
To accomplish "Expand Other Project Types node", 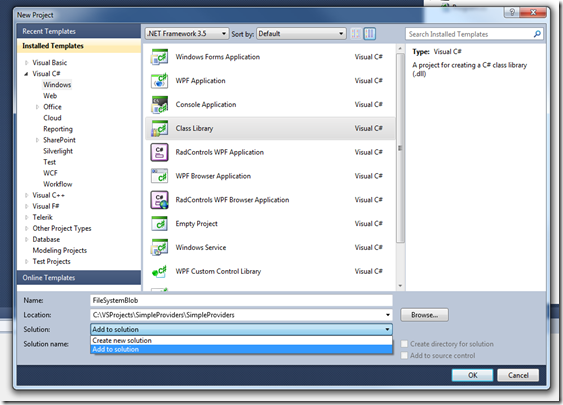I will click(26, 228).
